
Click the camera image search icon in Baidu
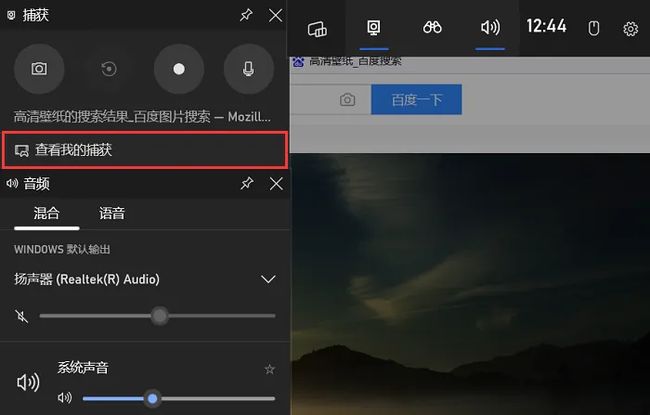[347, 100]
